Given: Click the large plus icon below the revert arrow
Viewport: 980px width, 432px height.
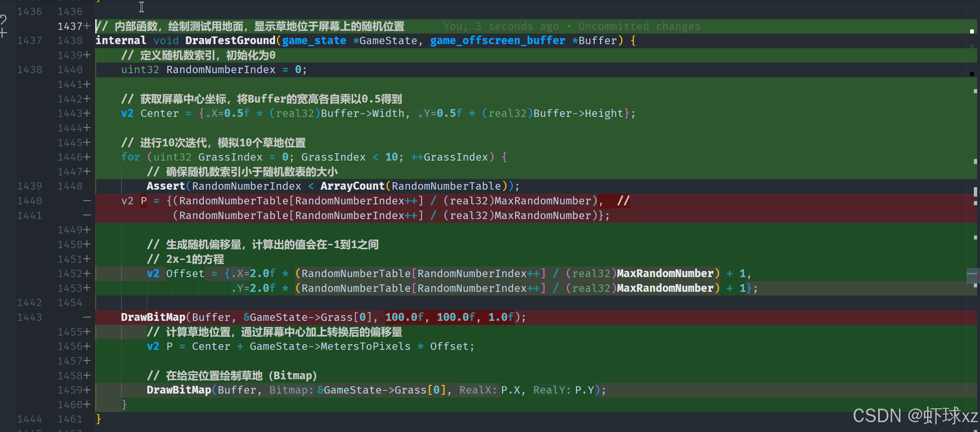Looking at the screenshot, I should tap(3, 33).
